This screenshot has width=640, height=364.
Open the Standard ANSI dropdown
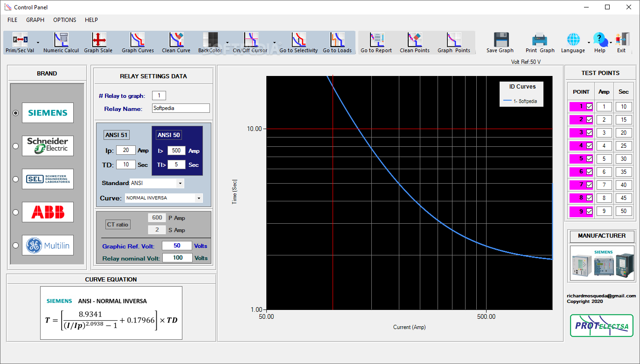click(x=180, y=183)
